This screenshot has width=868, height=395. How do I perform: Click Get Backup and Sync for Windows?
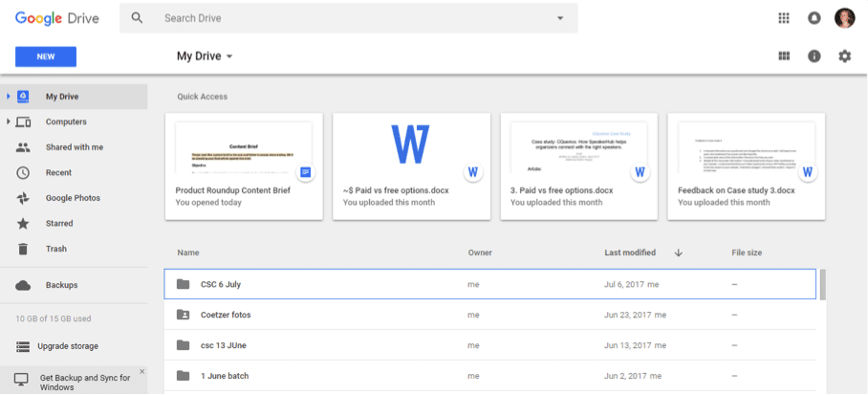[x=85, y=383]
